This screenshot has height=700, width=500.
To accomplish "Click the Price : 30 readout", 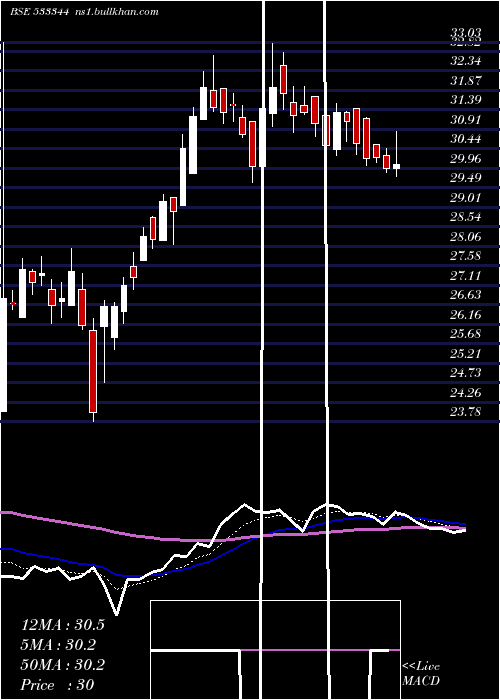I will pos(58,685).
